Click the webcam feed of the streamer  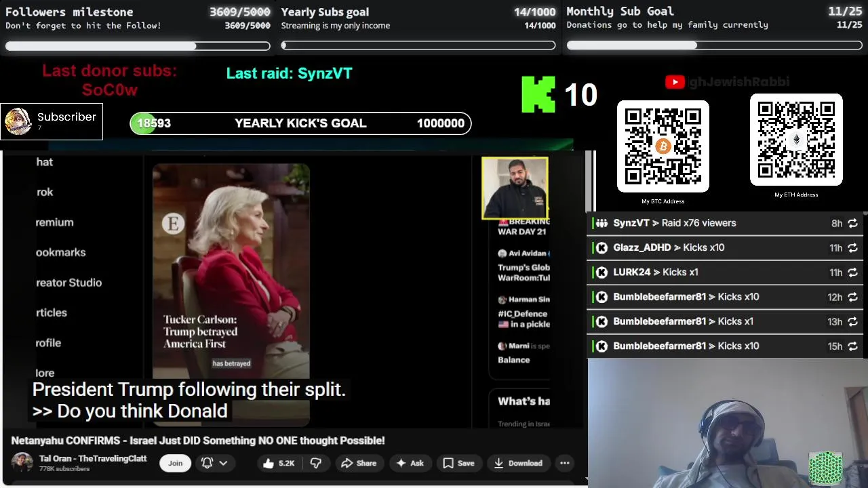click(x=728, y=423)
